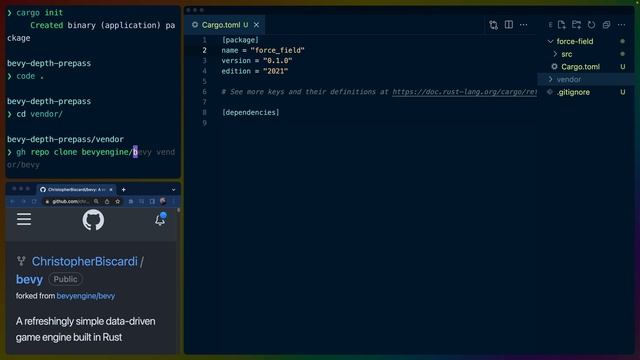This screenshot has width=640, height=360.
Task: Click the edition = "2021" line
Action: point(255,71)
